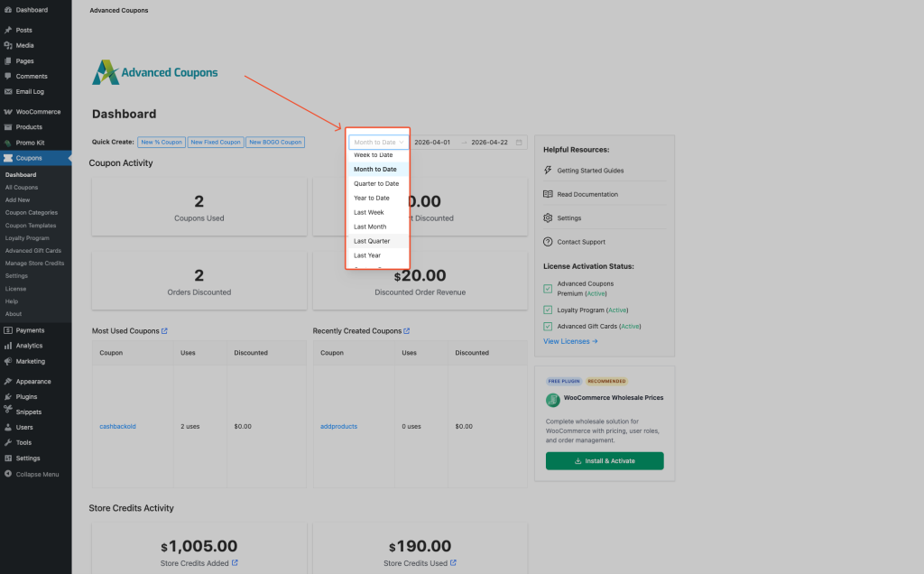Click the Plugins plug icon
The width and height of the screenshot is (924, 574).
pyautogui.click(x=7, y=396)
